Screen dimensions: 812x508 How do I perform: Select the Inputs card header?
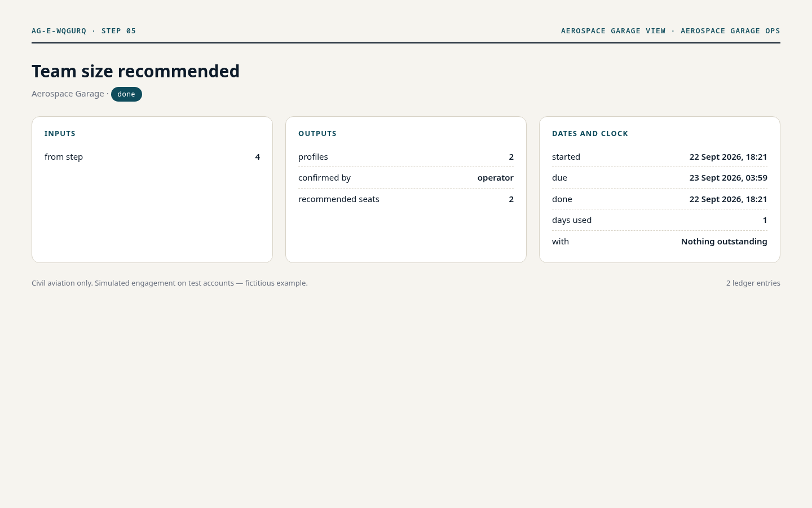pyautogui.click(x=60, y=134)
